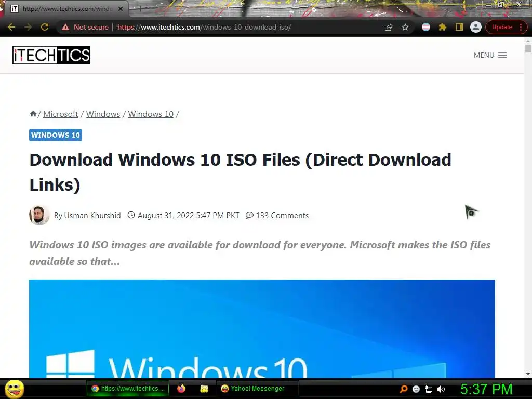Viewport: 532px width, 399px height.
Task: Toggle the browser side panel icon
Action: coord(459,27)
